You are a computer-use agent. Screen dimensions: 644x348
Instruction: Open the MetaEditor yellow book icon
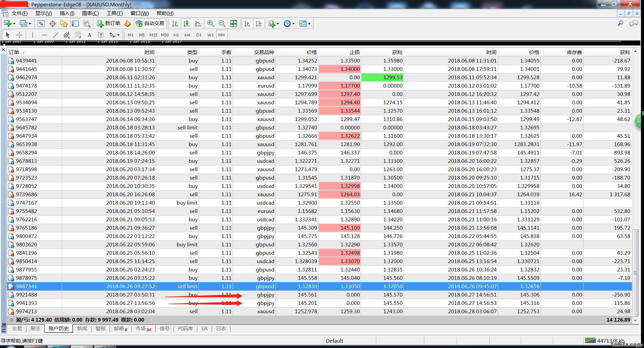pyautogui.click(x=128, y=23)
